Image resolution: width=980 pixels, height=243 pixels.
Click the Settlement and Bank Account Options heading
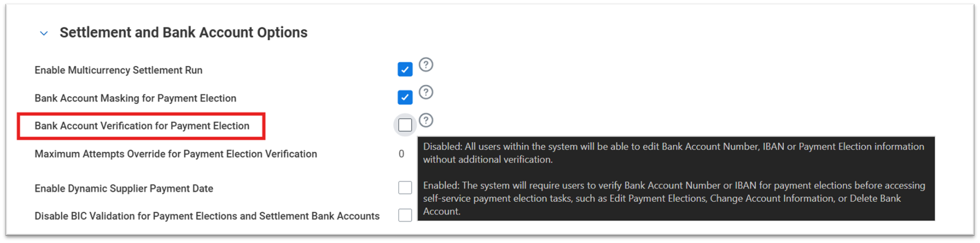coord(183,32)
